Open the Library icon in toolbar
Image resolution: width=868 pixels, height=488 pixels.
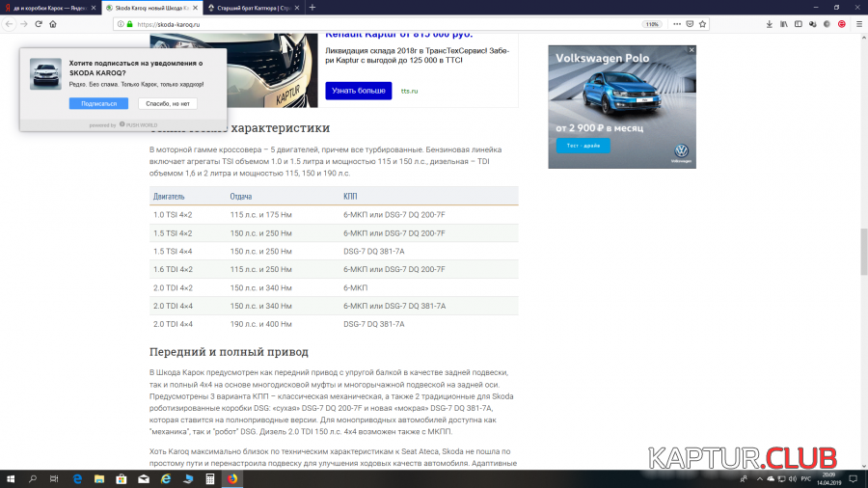point(784,24)
